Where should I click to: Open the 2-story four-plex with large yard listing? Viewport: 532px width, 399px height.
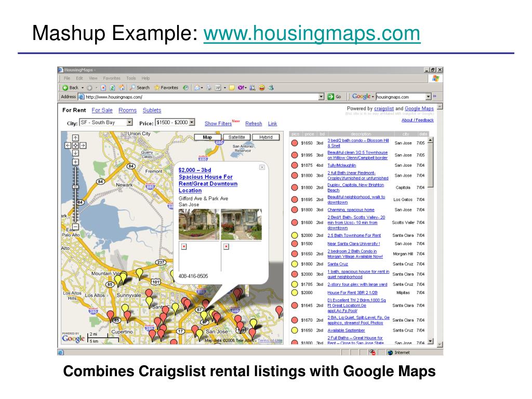(357, 284)
